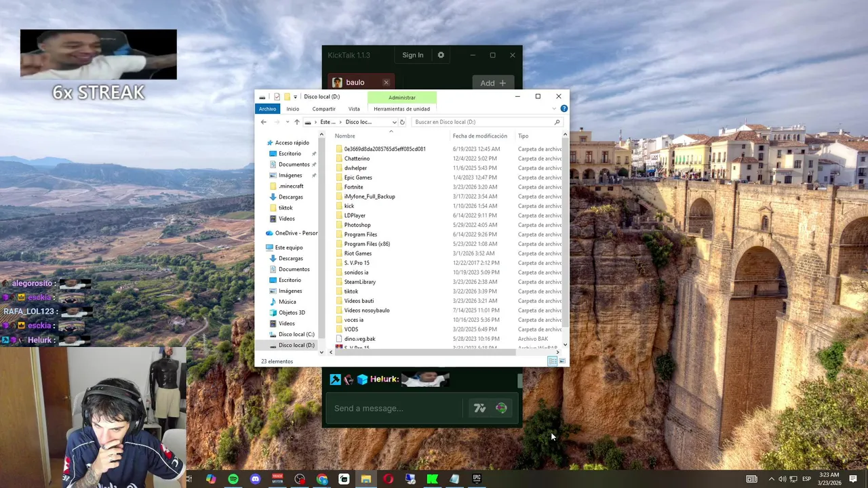Image resolution: width=868 pixels, height=488 pixels.
Task: Select the SteamLibrary folder
Action: pos(359,282)
